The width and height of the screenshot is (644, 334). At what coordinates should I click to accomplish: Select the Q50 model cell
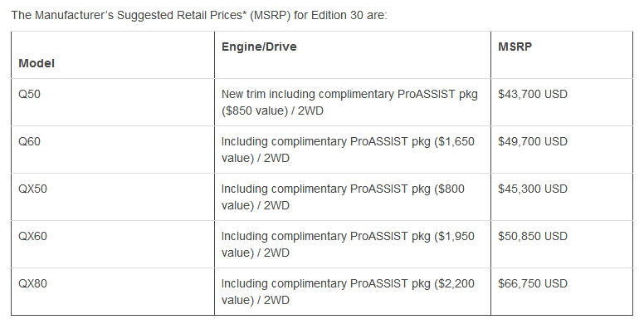coord(29,94)
